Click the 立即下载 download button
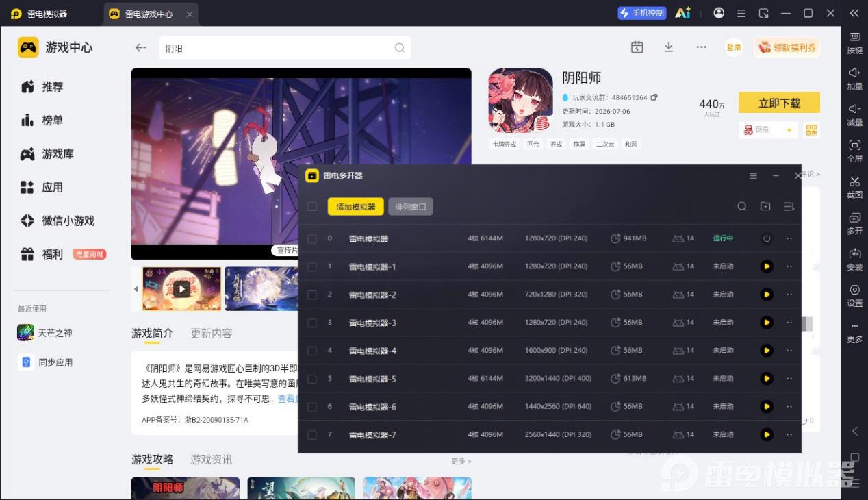Screen dimensions: 868x500 [779, 103]
